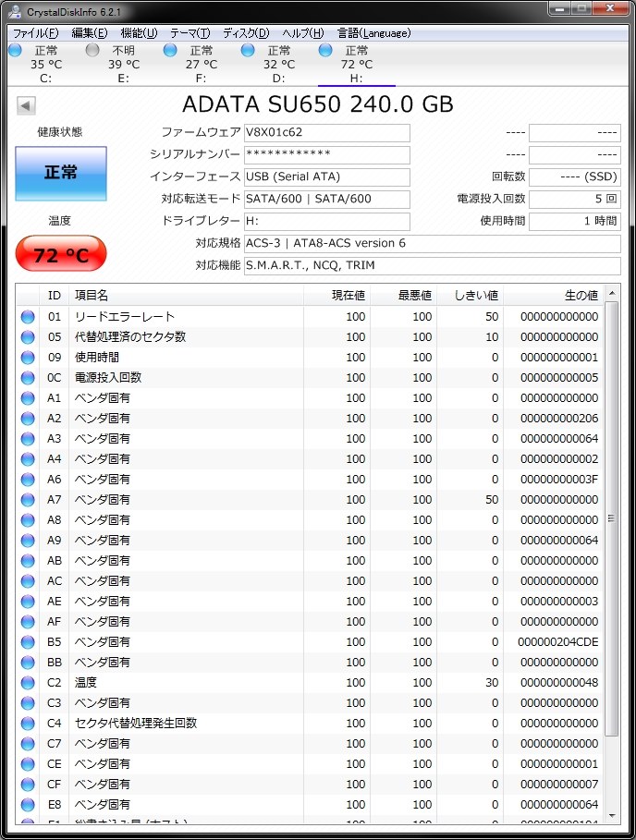
Task: Open the ヘルプ(H) menu
Action: (302, 33)
